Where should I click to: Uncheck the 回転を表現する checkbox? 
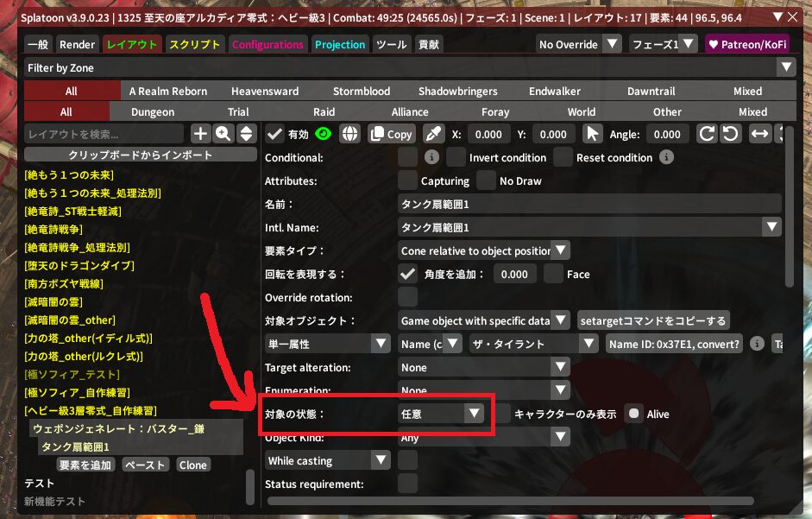click(x=407, y=274)
